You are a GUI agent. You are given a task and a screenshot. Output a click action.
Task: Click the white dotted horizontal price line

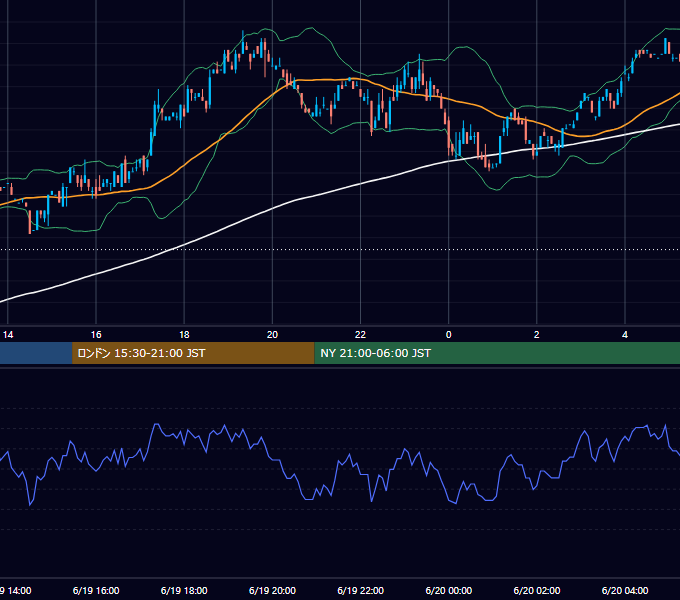(340, 250)
